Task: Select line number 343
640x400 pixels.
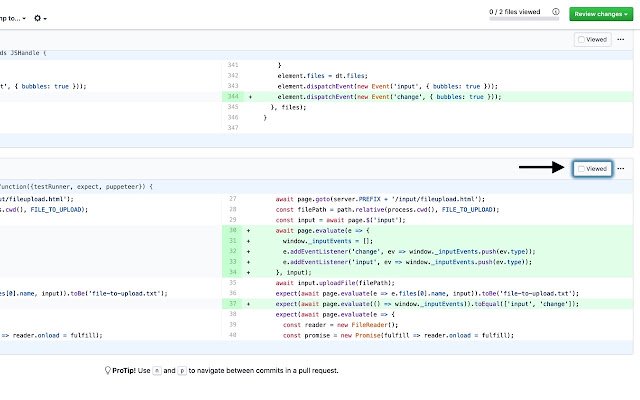Action: 233,86
